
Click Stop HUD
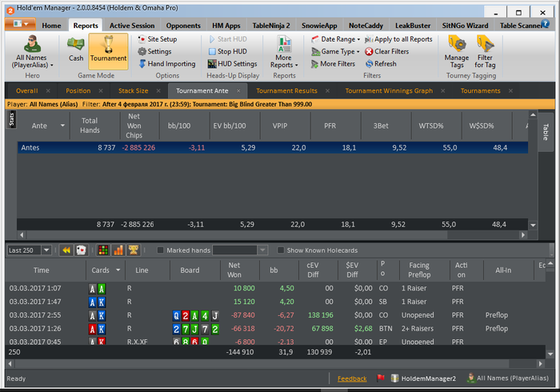tap(227, 51)
